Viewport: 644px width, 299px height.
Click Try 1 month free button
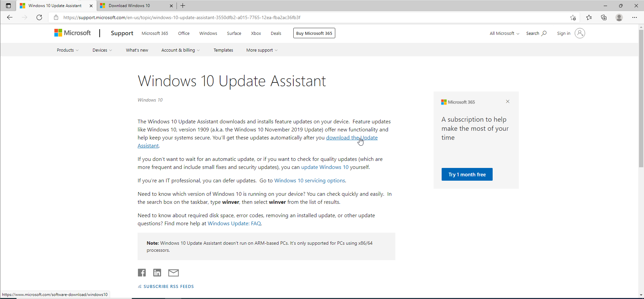[x=467, y=174]
